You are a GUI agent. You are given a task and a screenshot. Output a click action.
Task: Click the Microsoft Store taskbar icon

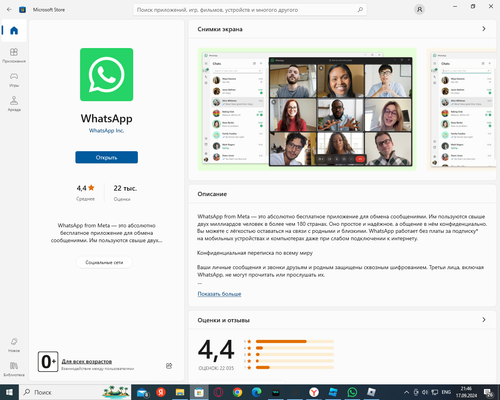pyautogui.click(x=199, y=392)
